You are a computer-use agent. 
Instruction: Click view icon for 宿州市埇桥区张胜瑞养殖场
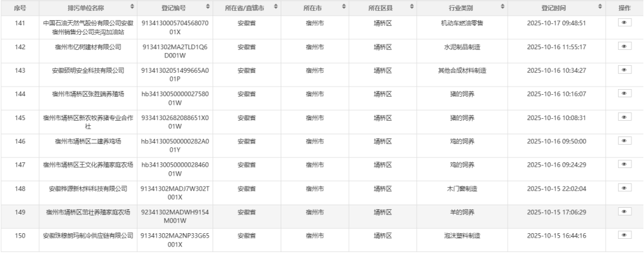624,93
